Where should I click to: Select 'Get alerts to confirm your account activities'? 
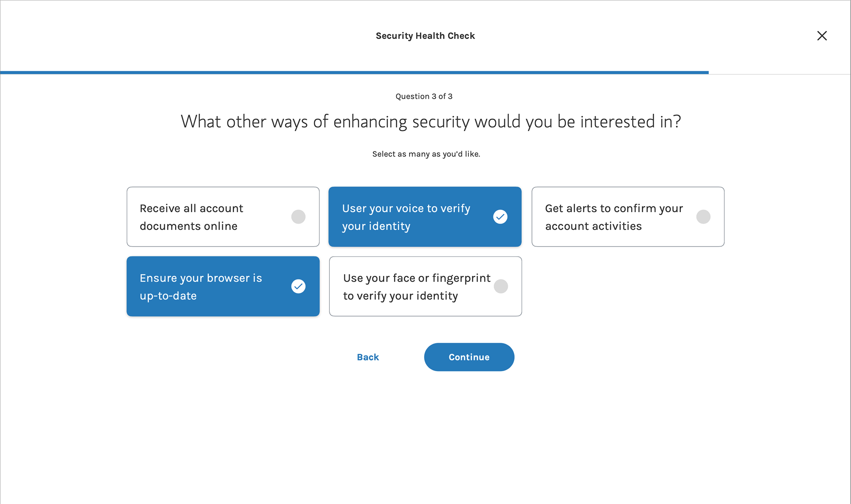pos(628,217)
